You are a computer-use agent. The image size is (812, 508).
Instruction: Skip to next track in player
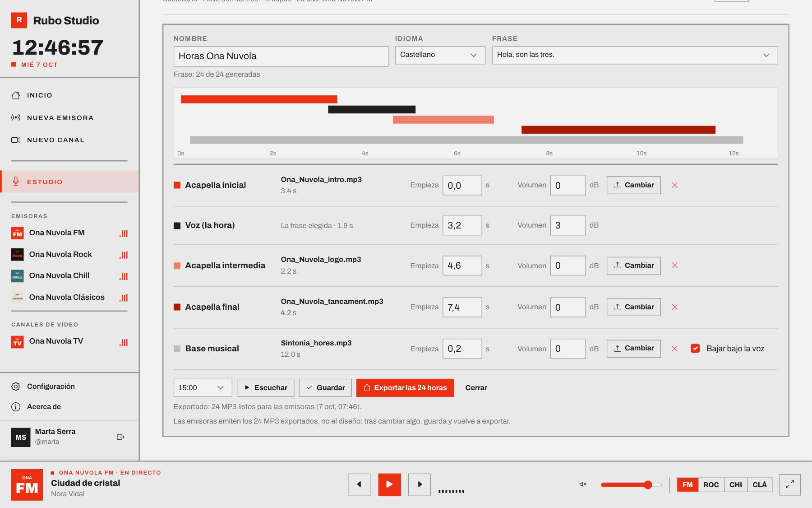420,485
